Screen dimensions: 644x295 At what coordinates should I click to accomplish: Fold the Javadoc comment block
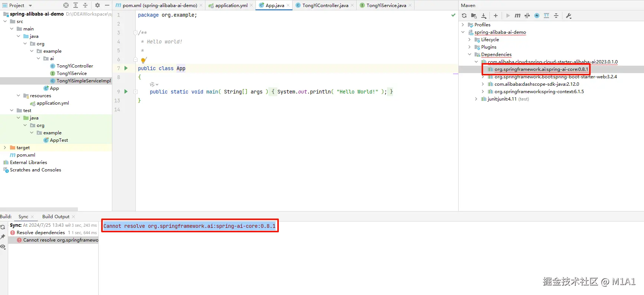136,33
